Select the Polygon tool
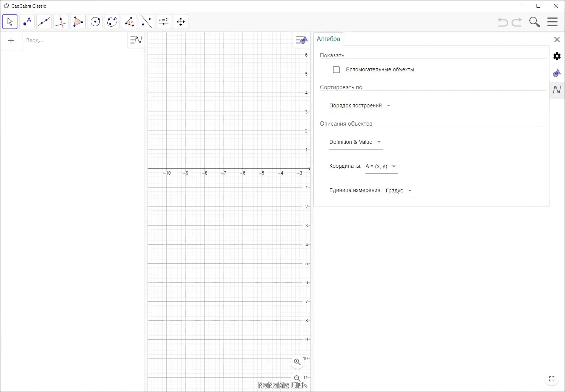Viewport: 565px width, 392px height. coord(78,22)
